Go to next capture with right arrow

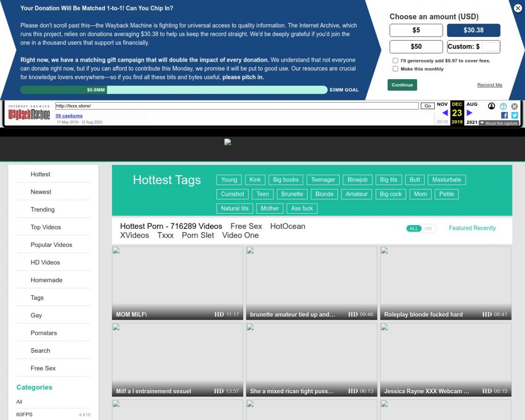click(x=469, y=113)
